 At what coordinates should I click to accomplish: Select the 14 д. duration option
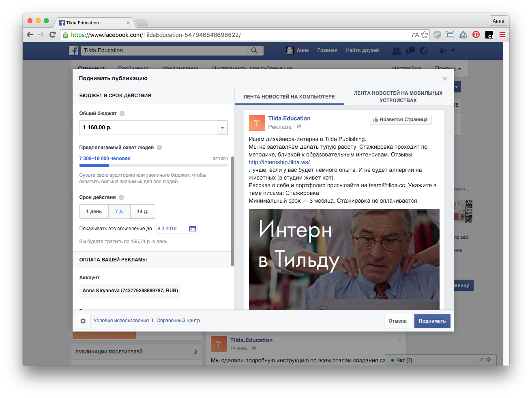[x=143, y=212]
